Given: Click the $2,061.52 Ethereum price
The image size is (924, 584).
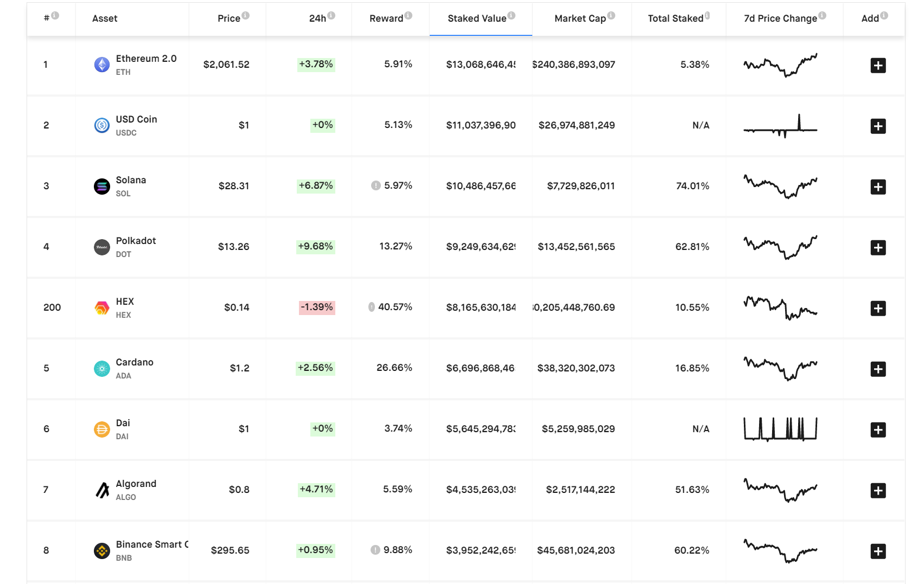Looking at the screenshot, I should tap(226, 65).
